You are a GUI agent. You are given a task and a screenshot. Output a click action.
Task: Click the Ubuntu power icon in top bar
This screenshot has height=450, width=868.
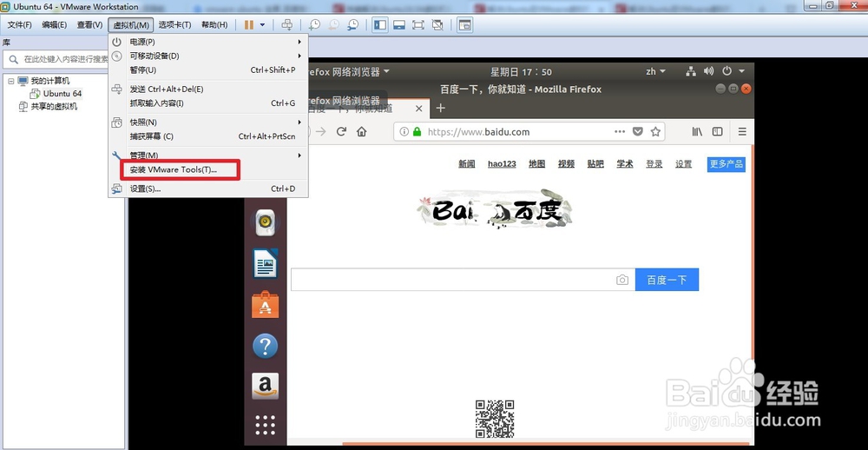pos(727,71)
